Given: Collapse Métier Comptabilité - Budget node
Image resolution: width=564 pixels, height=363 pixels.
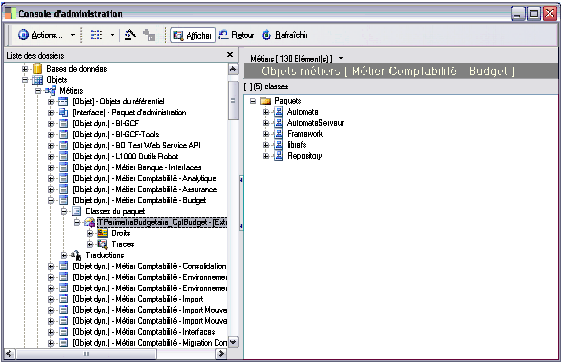Looking at the screenshot, I should 51,200.
